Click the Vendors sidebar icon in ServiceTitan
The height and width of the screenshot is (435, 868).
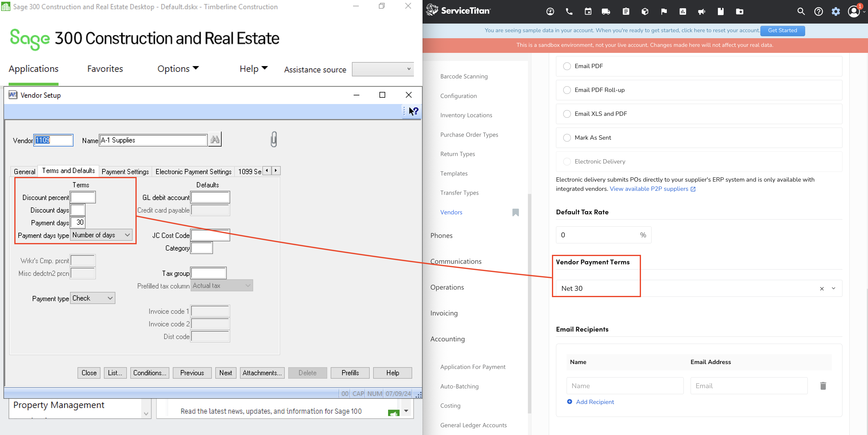pos(515,211)
